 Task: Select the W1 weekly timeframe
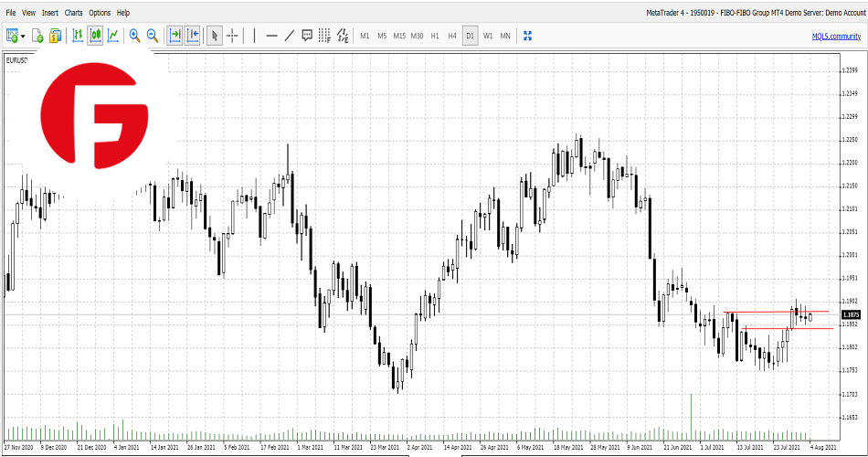click(x=488, y=36)
